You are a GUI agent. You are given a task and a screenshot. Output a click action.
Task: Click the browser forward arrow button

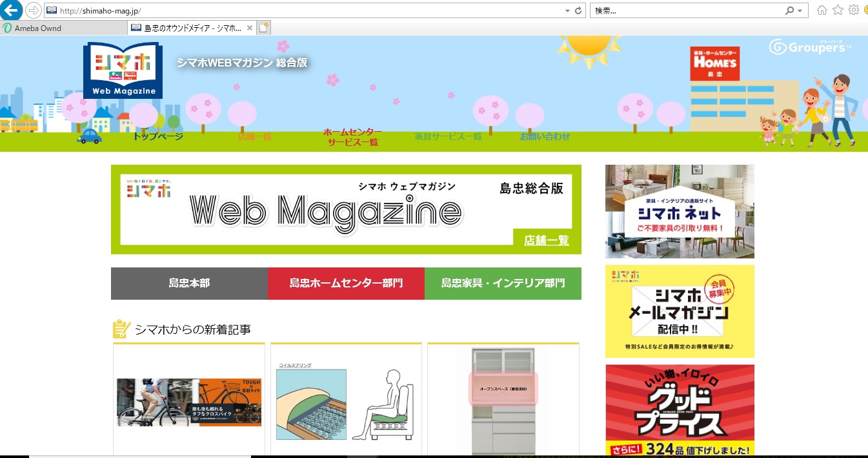pyautogui.click(x=33, y=10)
